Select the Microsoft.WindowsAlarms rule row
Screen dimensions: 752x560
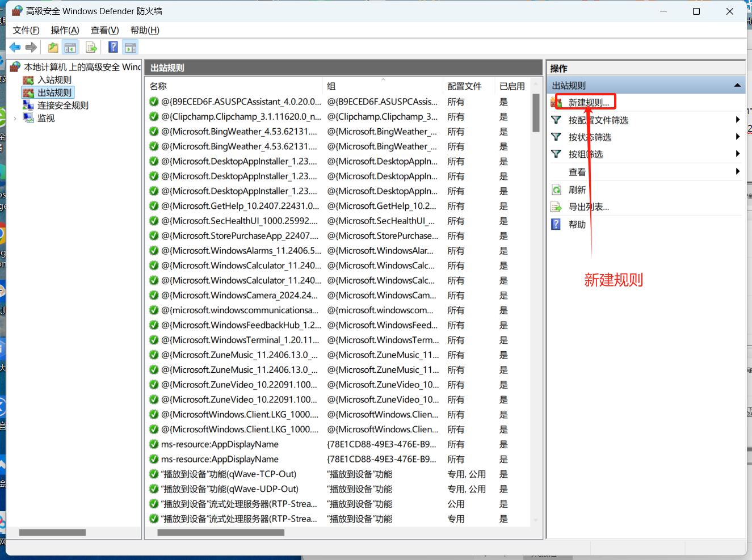pyautogui.click(x=338, y=250)
